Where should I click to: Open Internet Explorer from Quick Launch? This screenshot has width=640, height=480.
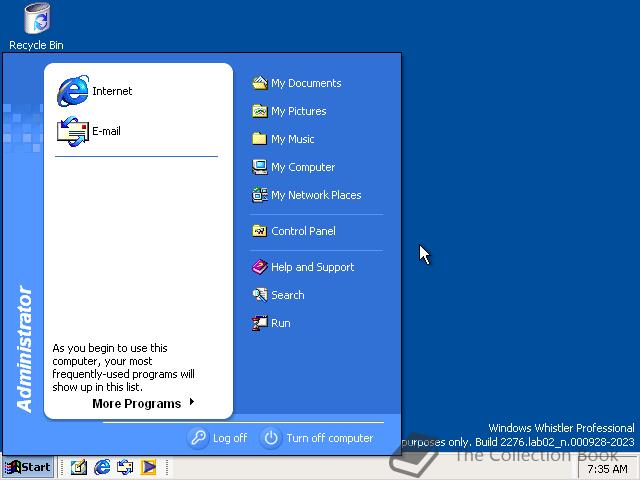102,467
